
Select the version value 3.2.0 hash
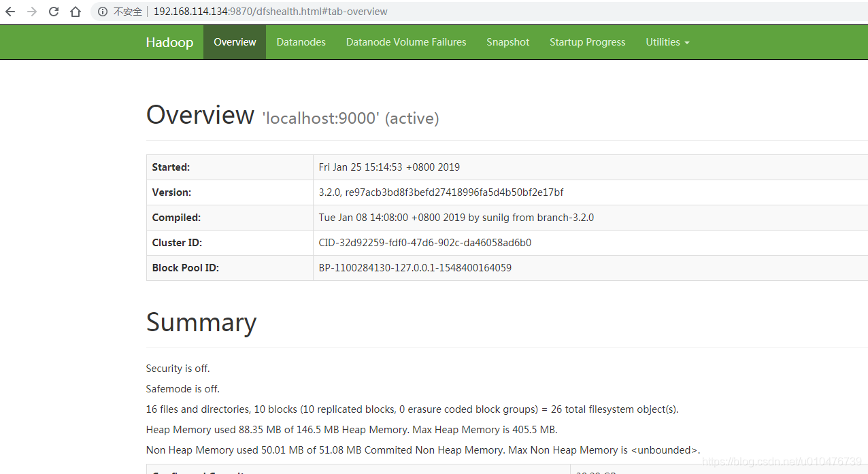coord(441,192)
